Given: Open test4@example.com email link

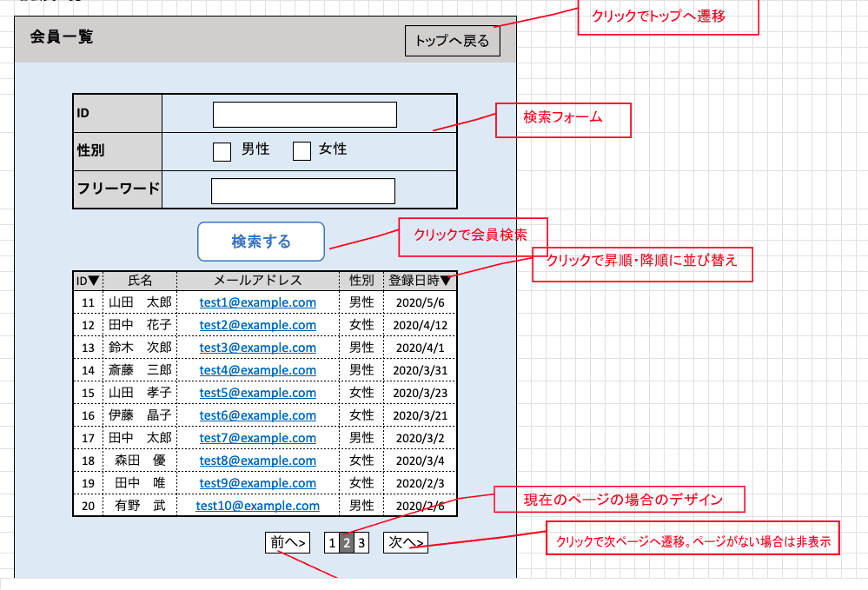Looking at the screenshot, I should [x=257, y=370].
